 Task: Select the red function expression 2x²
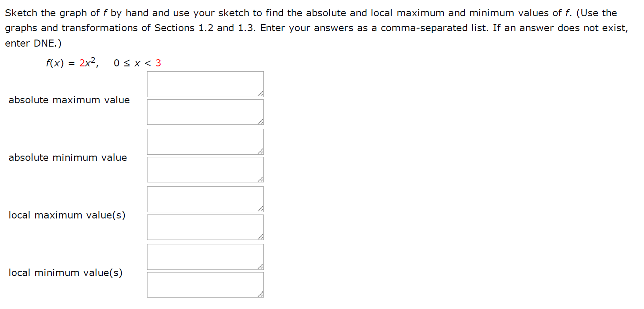click(87, 62)
